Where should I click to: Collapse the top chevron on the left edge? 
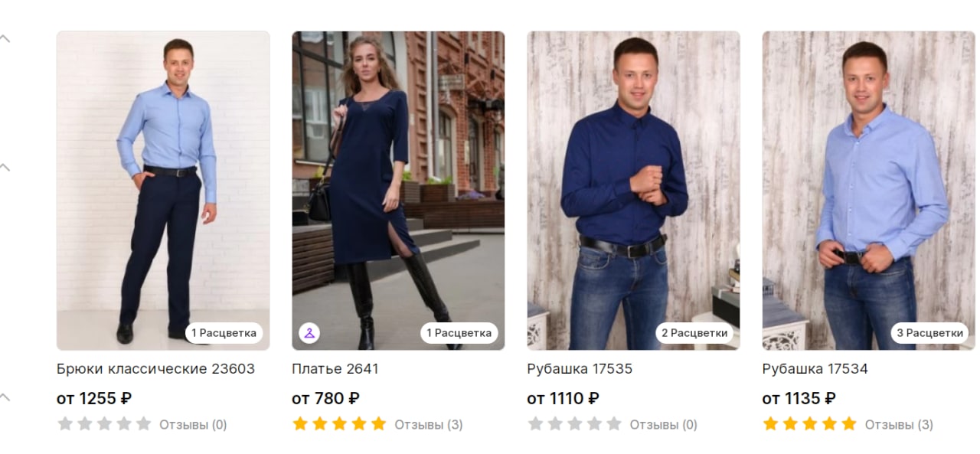point(5,38)
